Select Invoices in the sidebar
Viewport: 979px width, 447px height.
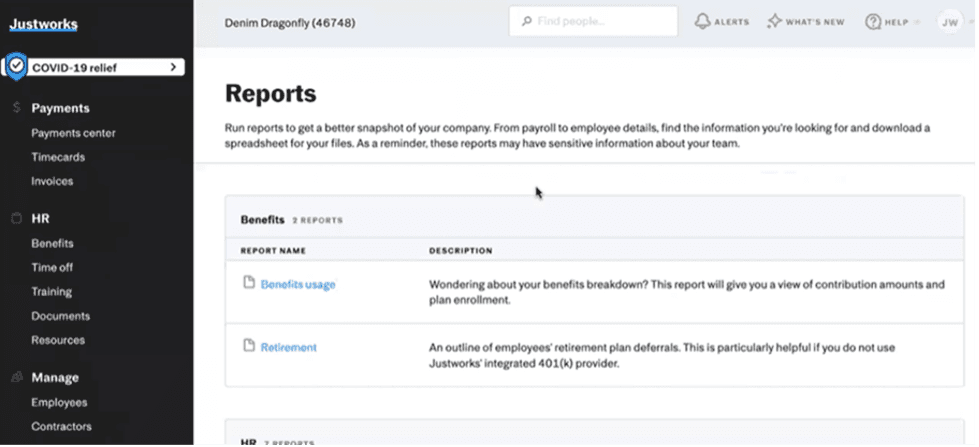point(52,181)
